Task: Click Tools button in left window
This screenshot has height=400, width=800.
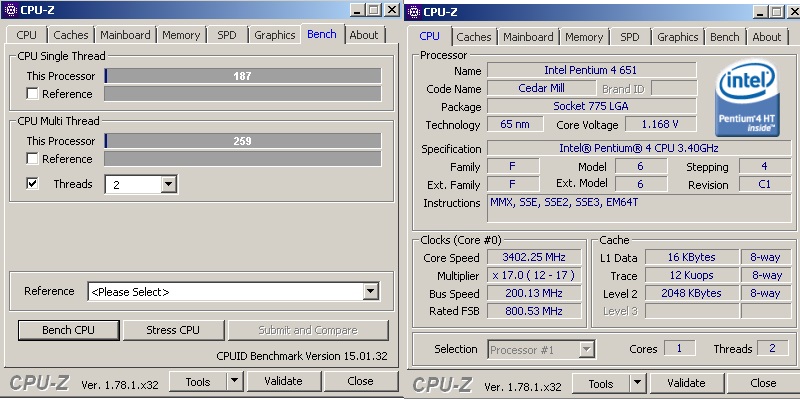Action: pos(198,381)
